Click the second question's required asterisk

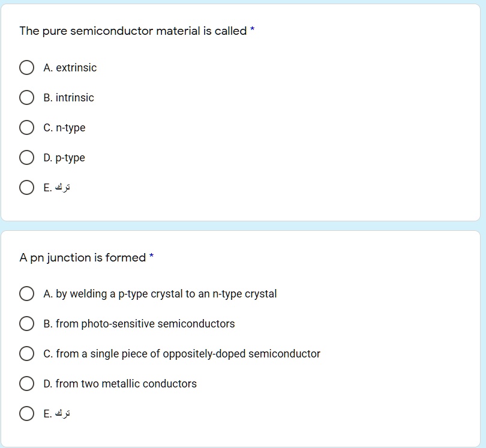tap(151, 257)
